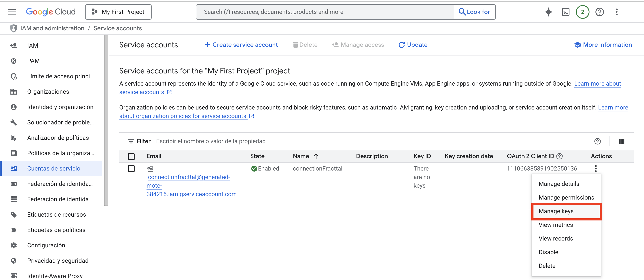Activate the Cloud Shell terminal icon
The image size is (644, 280).
pyautogui.click(x=565, y=12)
